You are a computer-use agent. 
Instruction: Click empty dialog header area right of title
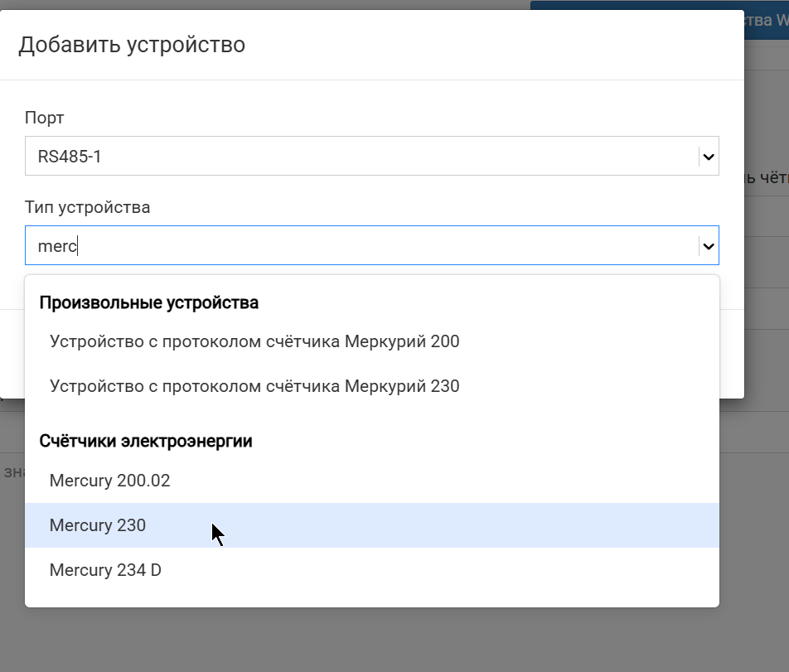click(497, 44)
